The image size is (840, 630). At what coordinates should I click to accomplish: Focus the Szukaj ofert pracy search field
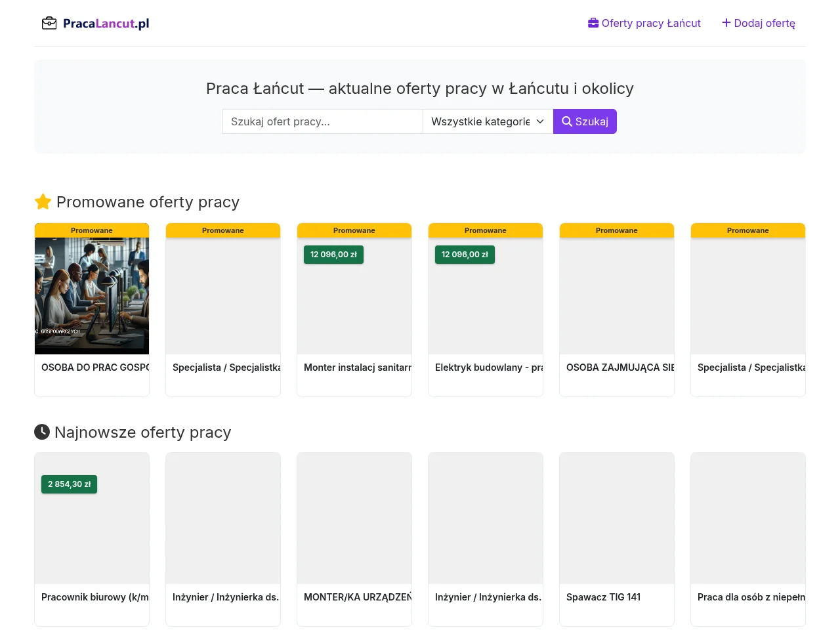[x=323, y=121]
